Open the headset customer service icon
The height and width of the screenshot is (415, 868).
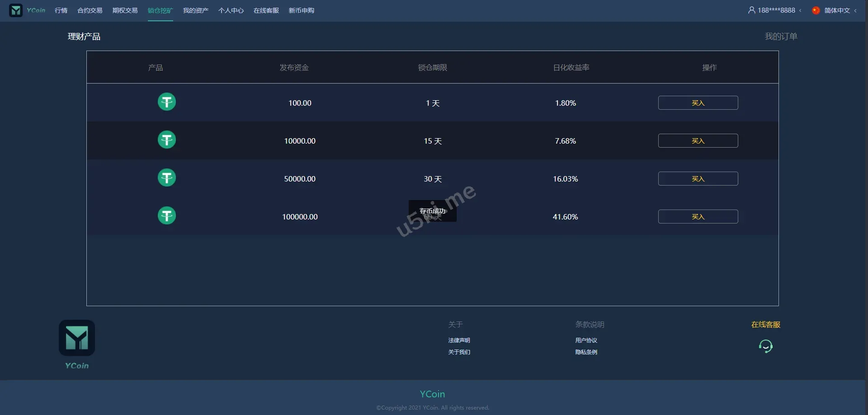click(765, 346)
